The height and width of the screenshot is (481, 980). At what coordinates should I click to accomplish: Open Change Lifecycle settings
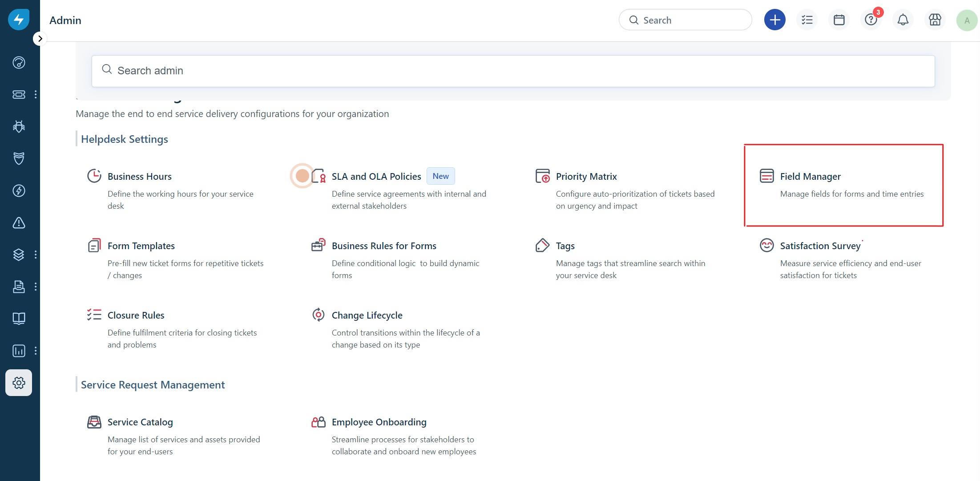tap(367, 315)
